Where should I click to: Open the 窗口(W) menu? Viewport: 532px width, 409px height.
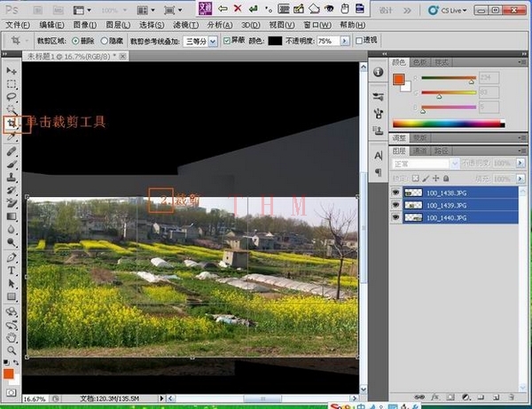tap(317, 25)
